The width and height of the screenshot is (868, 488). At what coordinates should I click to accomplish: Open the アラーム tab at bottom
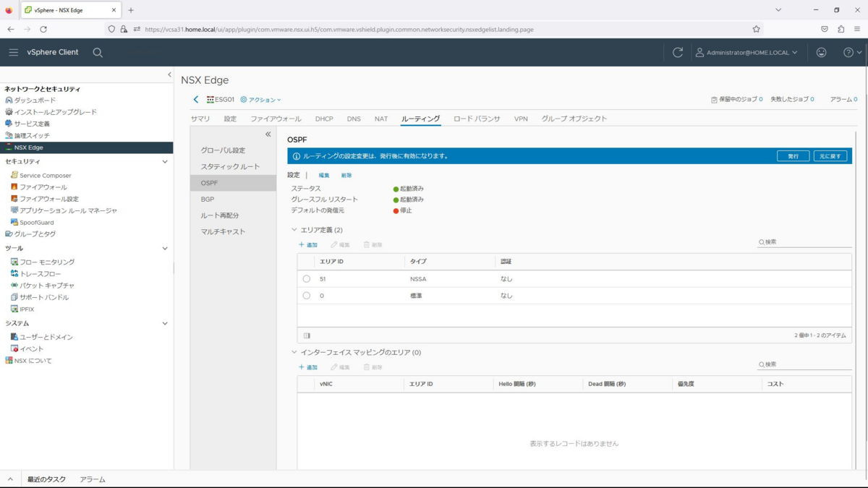point(93,479)
